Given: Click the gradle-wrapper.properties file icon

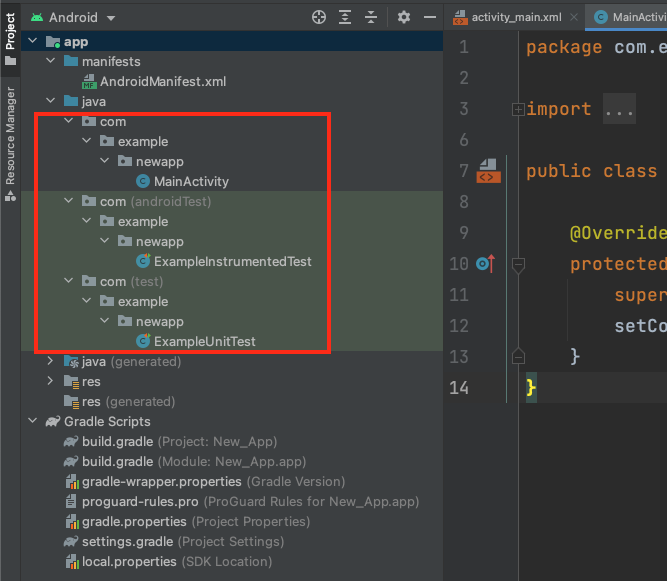Looking at the screenshot, I should 72,481.
